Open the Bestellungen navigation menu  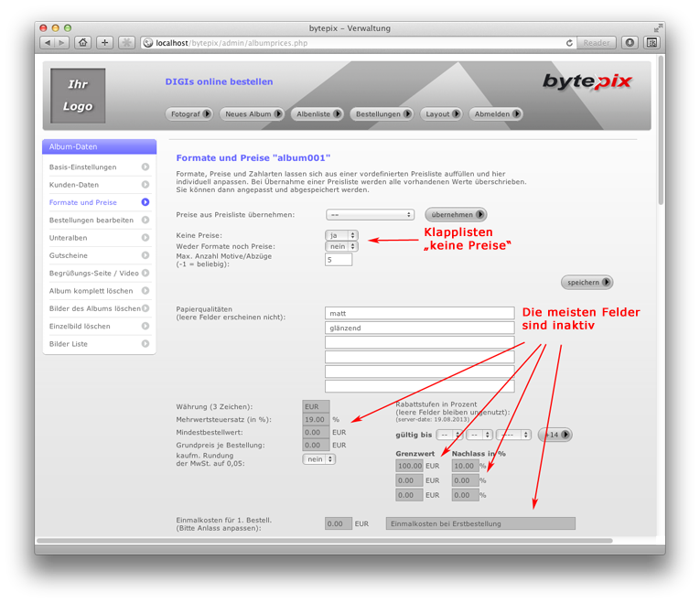click(x=382, y=114)
